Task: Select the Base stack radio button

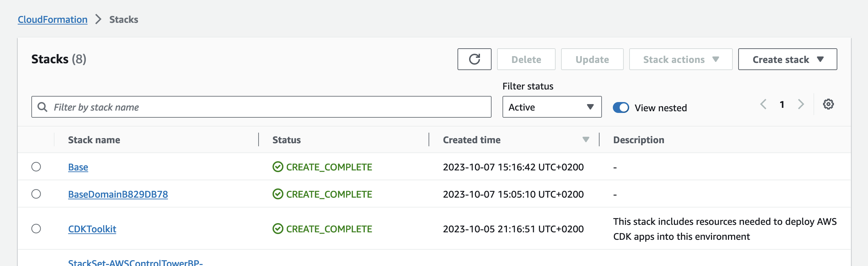Action: [36, 167]
